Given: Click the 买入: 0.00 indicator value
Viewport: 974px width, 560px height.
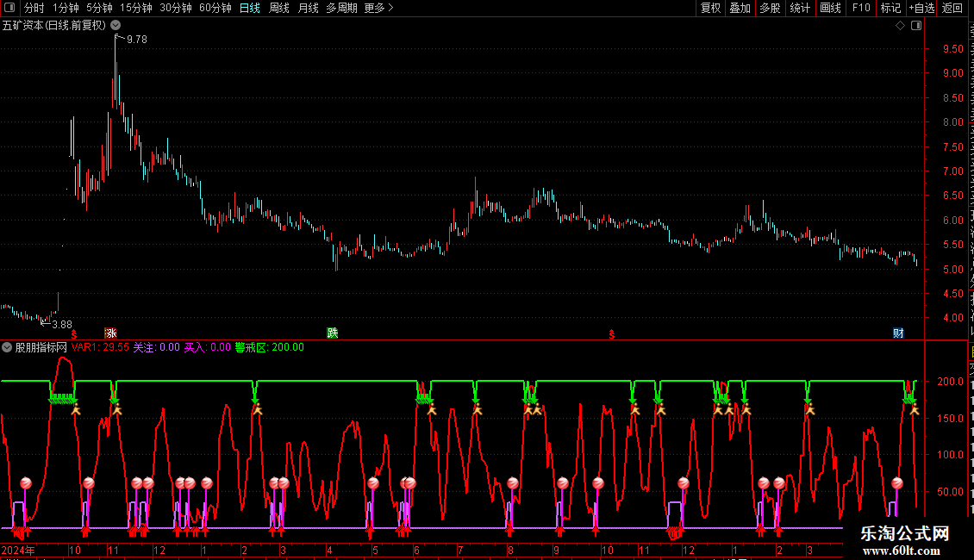Looking at the screenshot, I should click(x=208, y=348).
